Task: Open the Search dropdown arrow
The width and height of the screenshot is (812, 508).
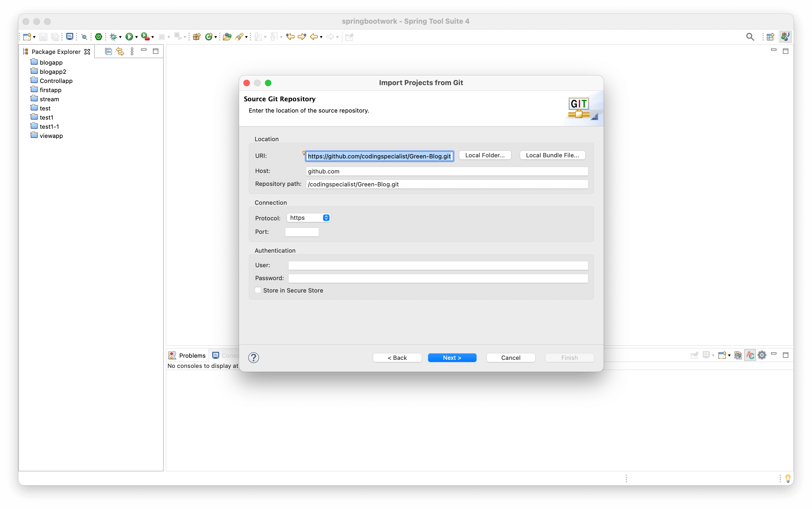Action: [246, 37]
